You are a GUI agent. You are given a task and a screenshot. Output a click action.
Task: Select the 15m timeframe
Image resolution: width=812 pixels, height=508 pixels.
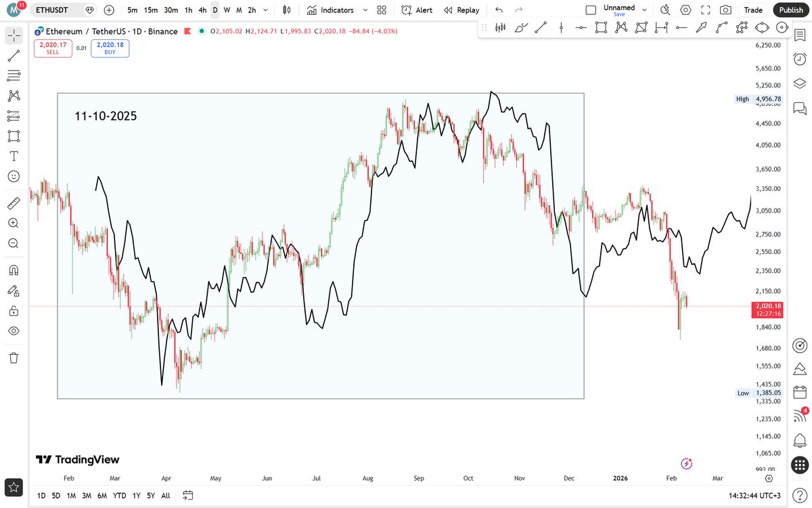[152, 10]
